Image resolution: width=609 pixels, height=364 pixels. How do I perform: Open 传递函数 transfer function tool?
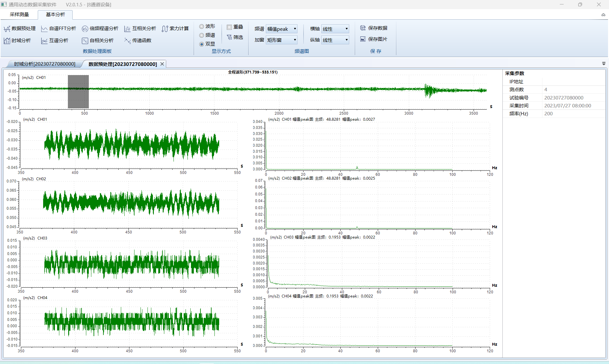138,41
